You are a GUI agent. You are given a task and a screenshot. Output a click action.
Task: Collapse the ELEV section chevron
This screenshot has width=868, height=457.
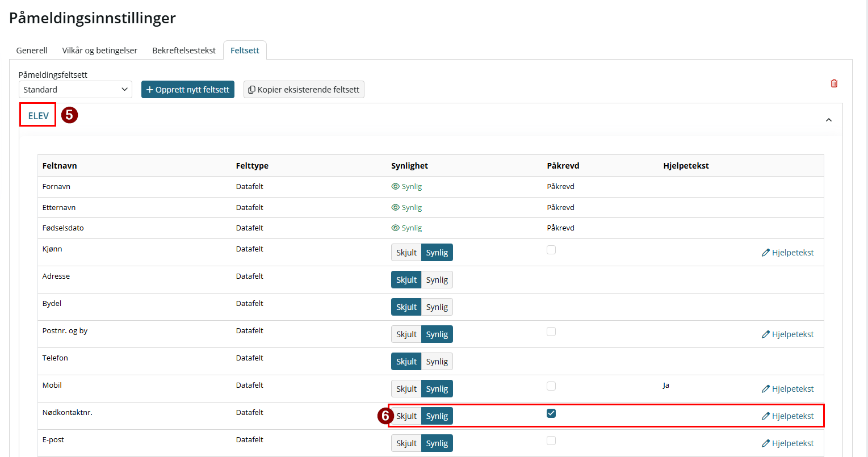(829, 120)
